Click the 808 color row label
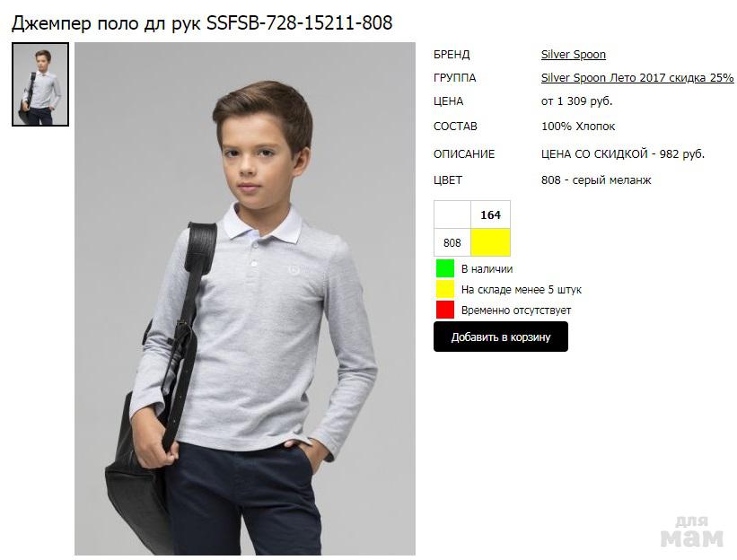This screenshot has height=560, width=737. click(x=452, y=242)
